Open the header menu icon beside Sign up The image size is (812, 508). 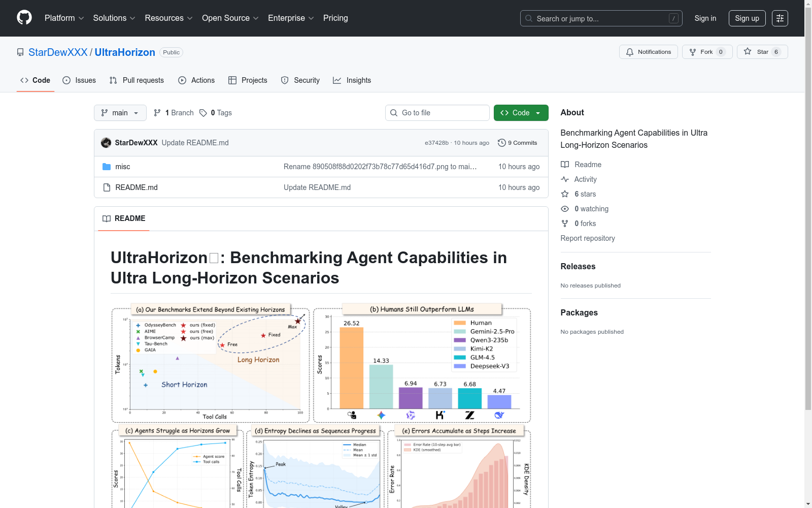(780, 18)
